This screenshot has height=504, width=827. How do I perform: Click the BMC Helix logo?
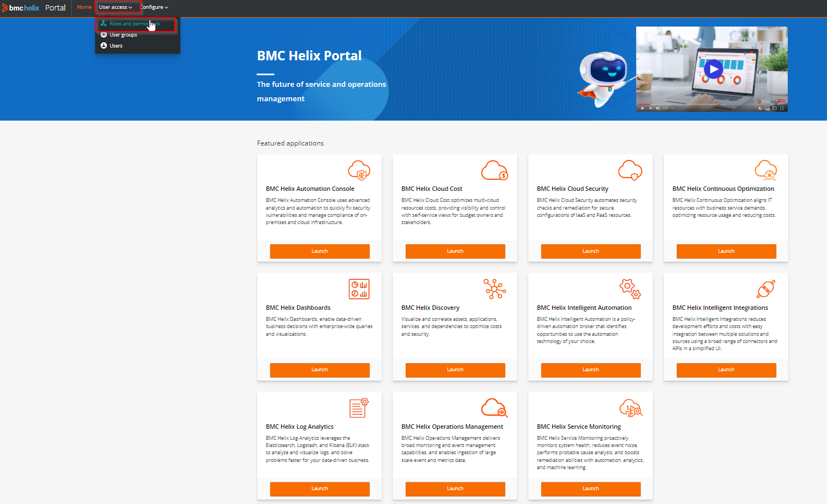click(x=20, y=8)
